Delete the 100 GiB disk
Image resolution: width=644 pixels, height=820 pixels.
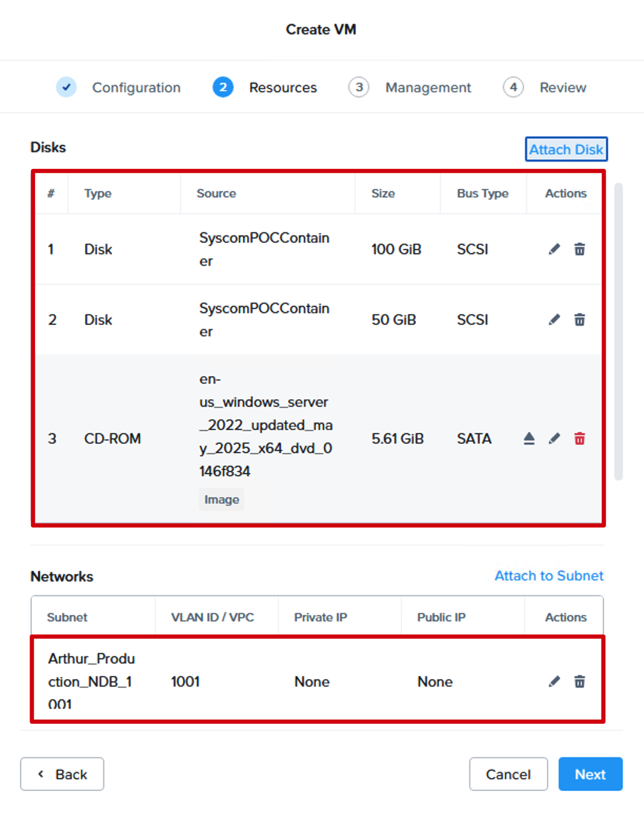[579, 249]
